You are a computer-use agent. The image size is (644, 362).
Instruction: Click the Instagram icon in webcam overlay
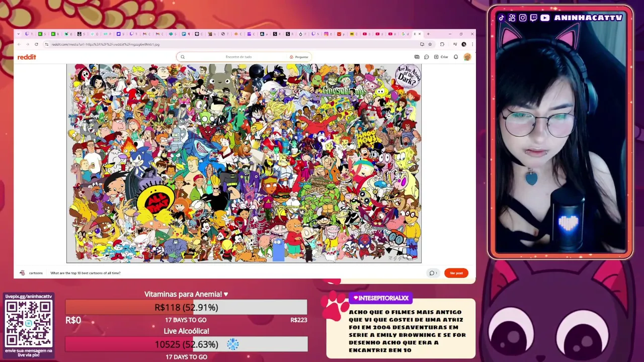pos(523,18)
